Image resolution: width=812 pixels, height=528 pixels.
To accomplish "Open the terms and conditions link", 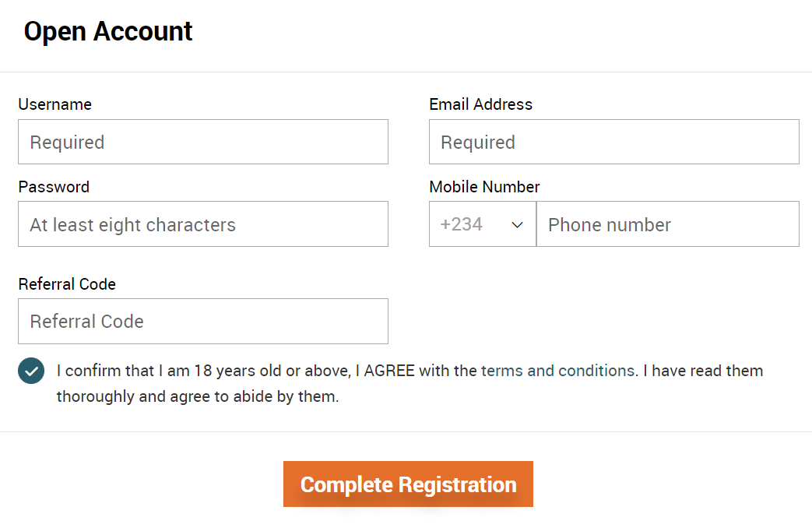I will point(557,371).
